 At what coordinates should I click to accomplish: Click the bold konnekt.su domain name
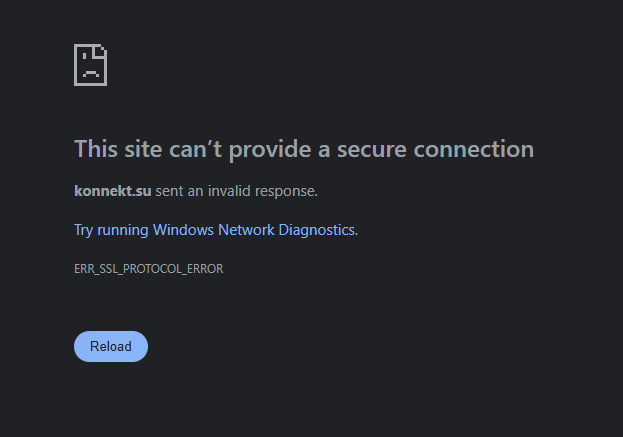(112, 191)
